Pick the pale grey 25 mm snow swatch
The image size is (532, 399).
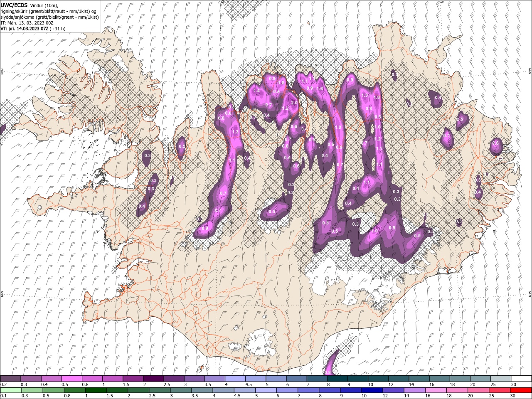501,379
